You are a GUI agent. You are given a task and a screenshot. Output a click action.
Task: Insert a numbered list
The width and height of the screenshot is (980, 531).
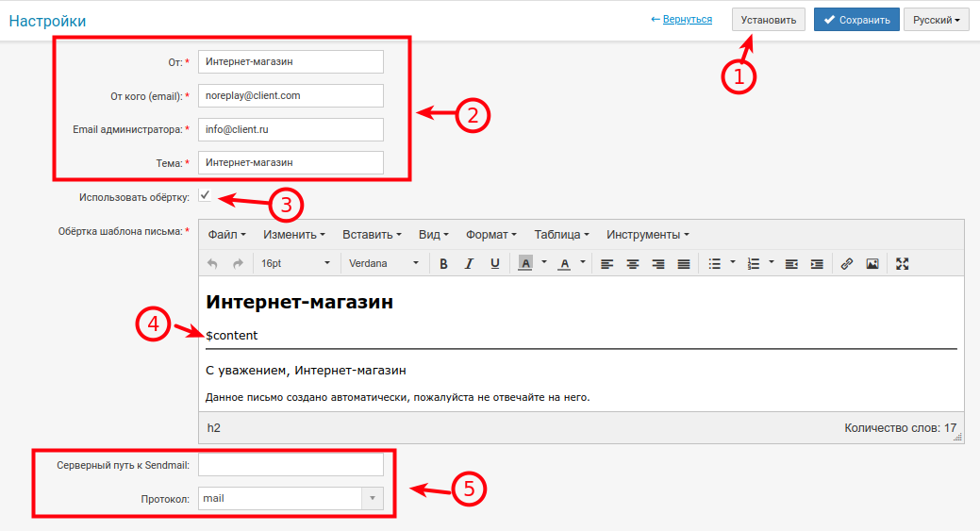(x=753, y=264)
